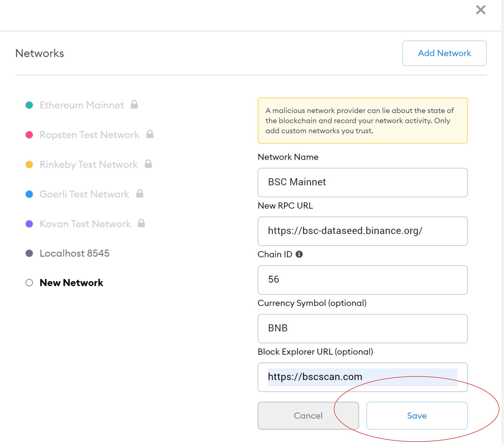Edit the Chain ID input
The width and height of the screenshot is (504, 445).
[362, 280]
